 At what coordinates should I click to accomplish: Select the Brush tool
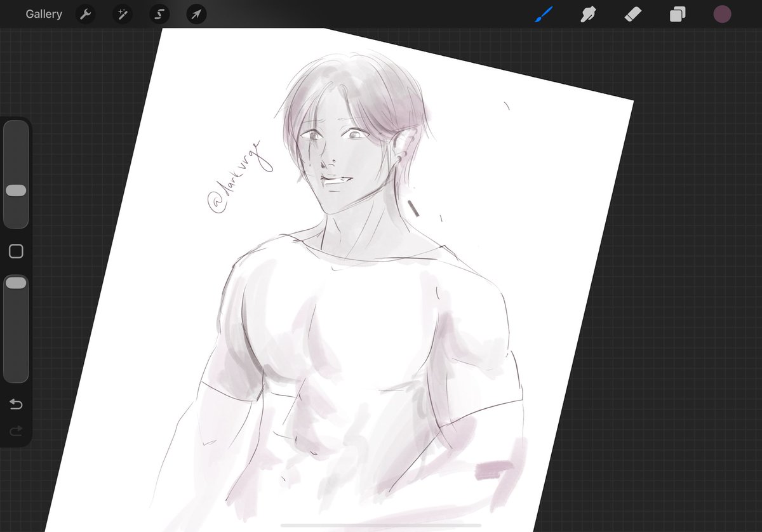[544, 14]
